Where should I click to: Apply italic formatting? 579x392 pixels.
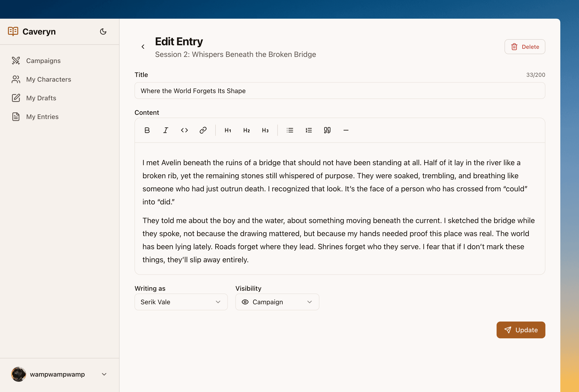pos(166,130)
